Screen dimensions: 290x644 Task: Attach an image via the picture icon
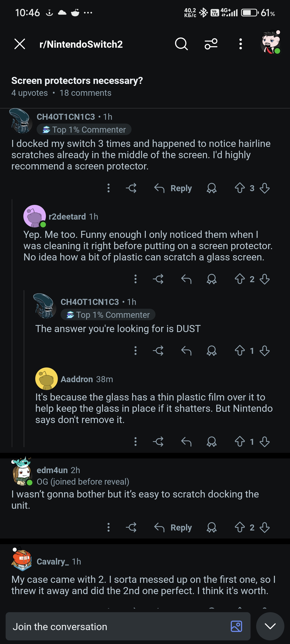tap(236, 626)
